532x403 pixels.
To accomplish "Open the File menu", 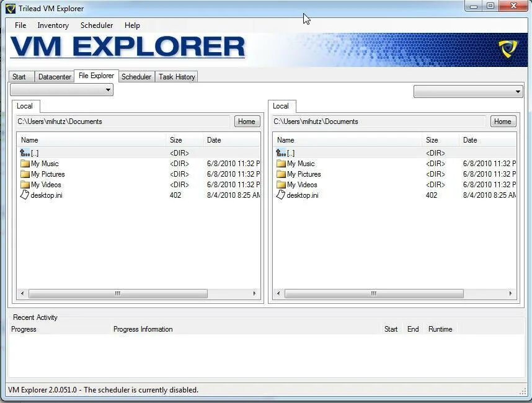I will pyautogui.click(x=20, y=25).
